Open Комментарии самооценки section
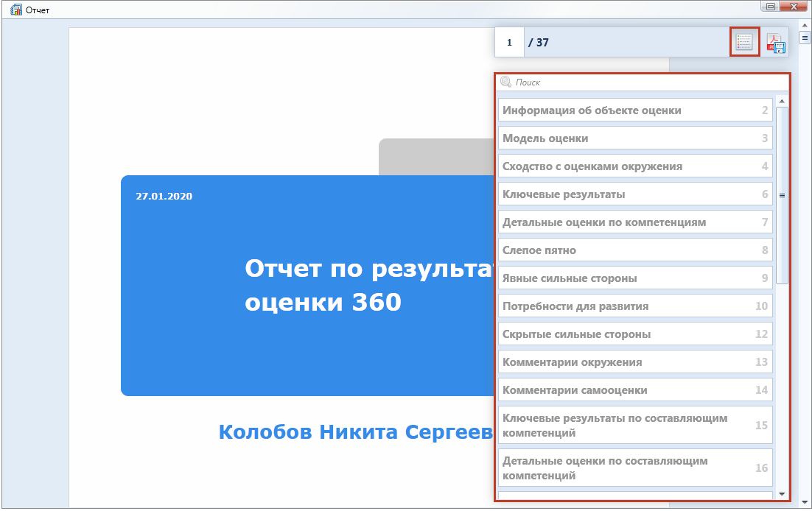812x511 pixels. [635, 390]
